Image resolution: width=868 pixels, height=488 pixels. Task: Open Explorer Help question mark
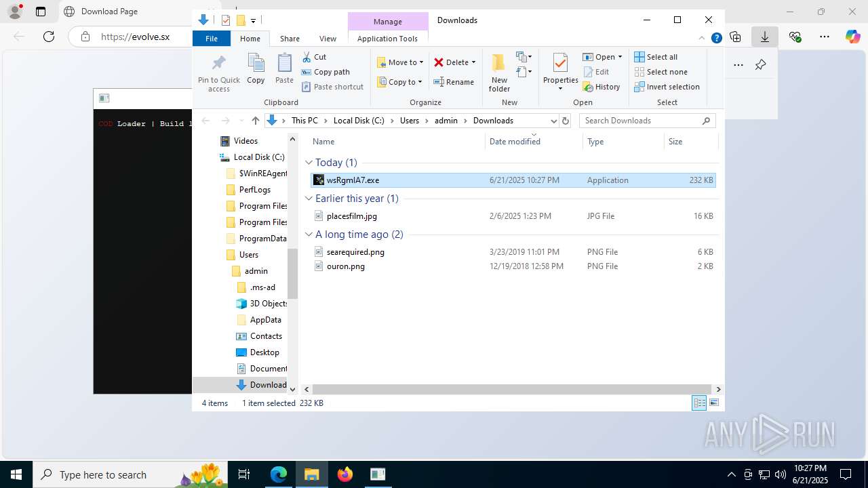[716, 39]
